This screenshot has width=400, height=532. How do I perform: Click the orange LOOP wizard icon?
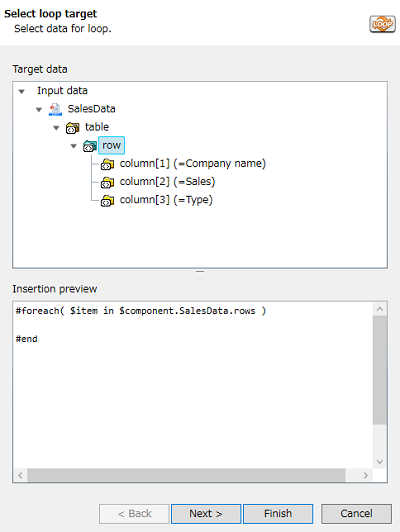382,24
